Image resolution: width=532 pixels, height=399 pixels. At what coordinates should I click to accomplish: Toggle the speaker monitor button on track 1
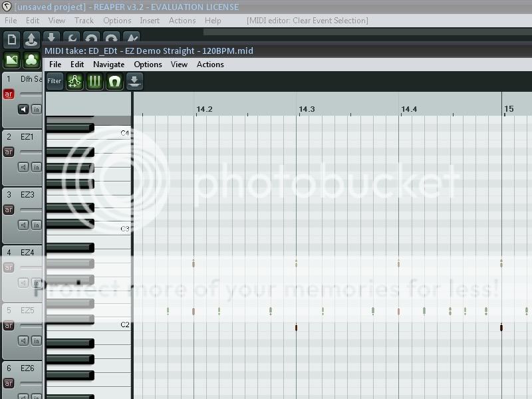[23, 109]
